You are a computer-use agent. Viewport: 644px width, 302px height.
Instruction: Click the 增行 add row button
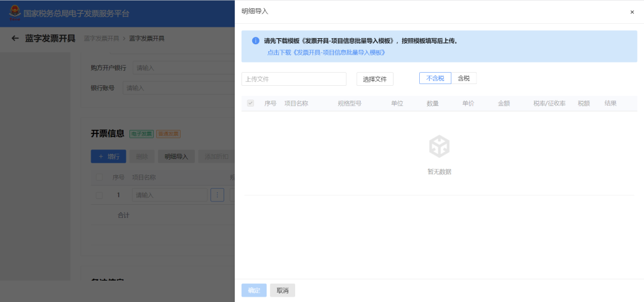click(108, 157)
